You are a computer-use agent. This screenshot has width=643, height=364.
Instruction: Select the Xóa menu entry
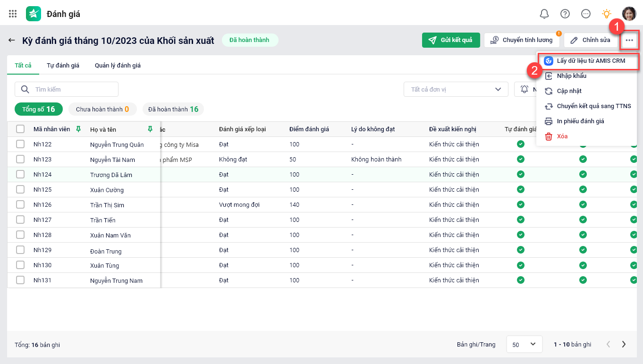pyautogui.click(x=562, y=136)
